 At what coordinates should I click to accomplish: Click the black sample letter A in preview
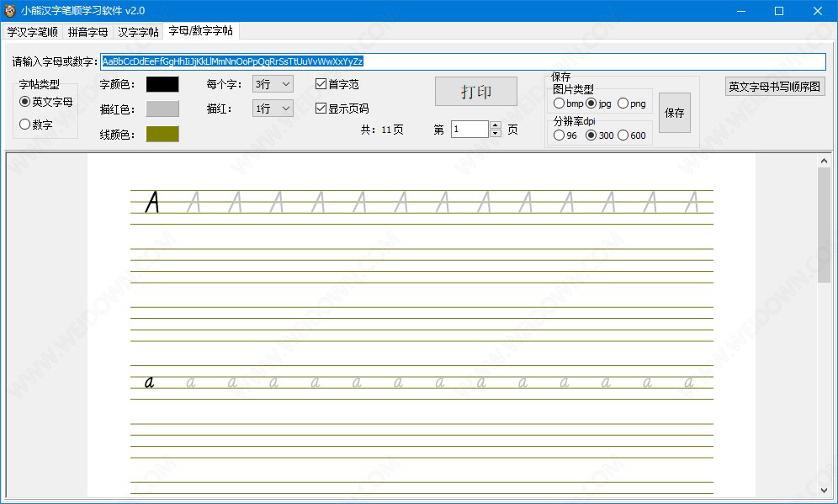point(152,202)
